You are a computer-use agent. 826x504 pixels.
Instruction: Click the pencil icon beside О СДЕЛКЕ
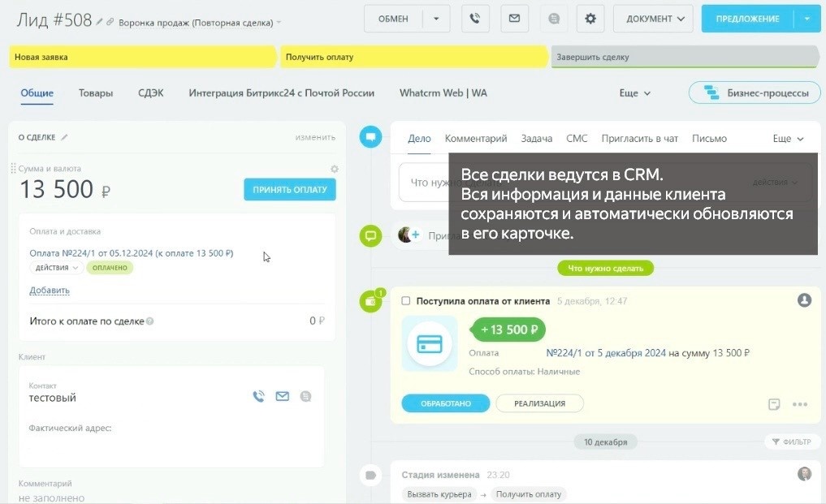(64, 137)
